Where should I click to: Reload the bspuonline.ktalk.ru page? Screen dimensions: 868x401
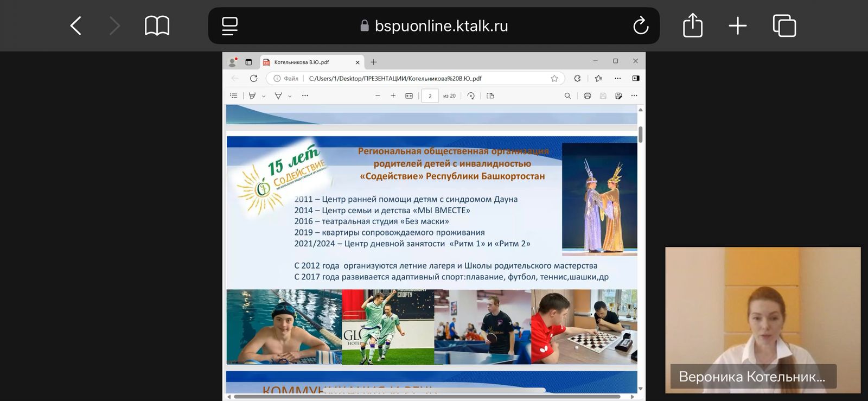[641, 26]
